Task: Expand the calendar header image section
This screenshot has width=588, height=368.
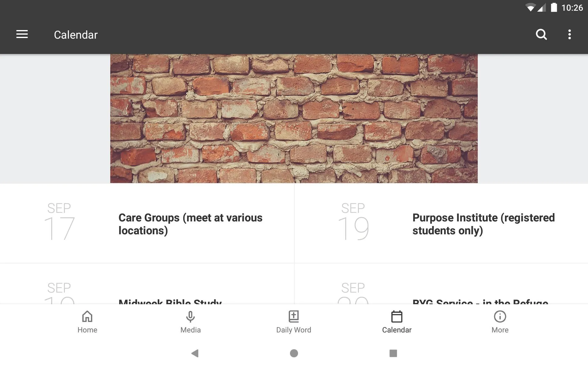Action: pyautogui.click(x=294, y=118)
